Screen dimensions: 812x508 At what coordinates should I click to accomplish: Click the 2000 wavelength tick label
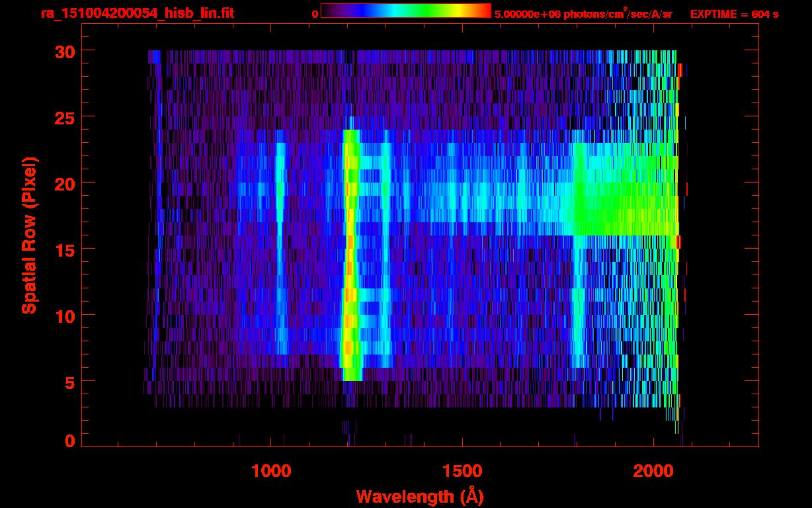pos(654,471)
